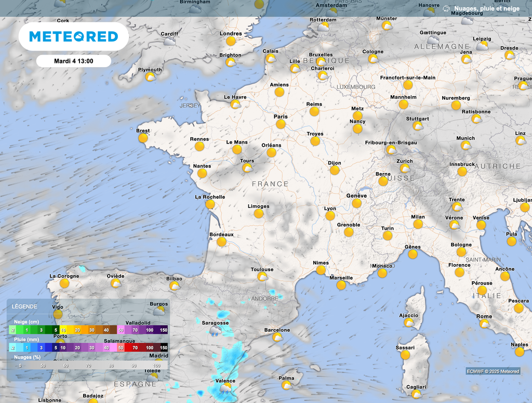Click the Mardi 4 13:00 date label
532x403 pixels.
[73, 61]
